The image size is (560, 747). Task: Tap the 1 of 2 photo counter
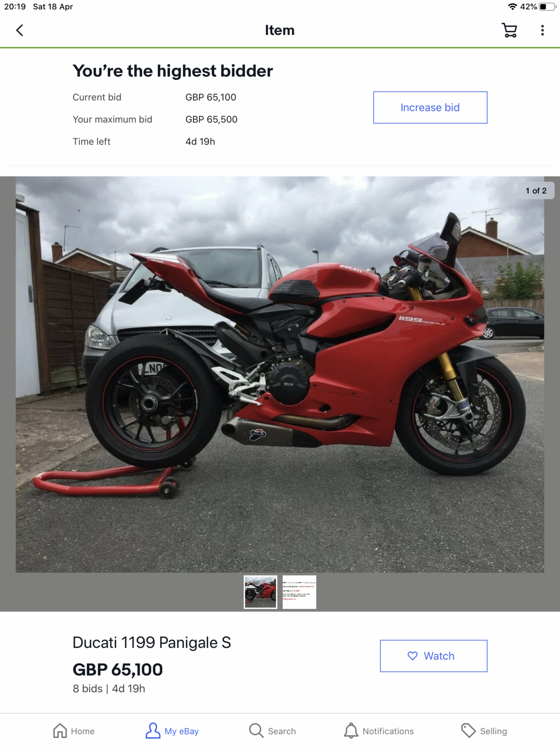536,190
